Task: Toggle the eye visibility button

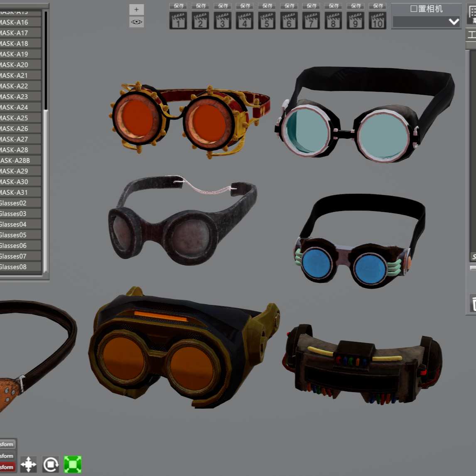Action: point(137,22)
